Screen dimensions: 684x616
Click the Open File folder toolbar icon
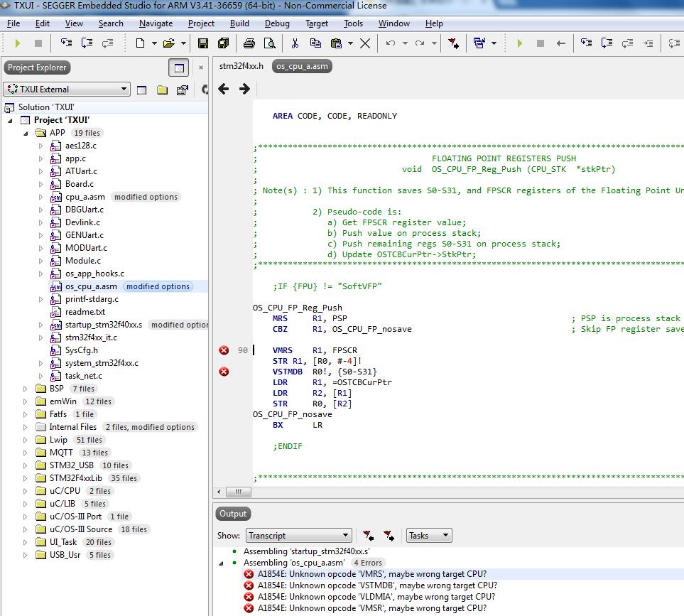pyautogui.click(x=169, y=43)
